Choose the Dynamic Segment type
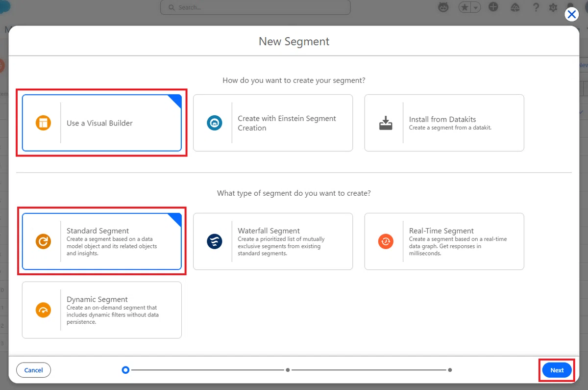This screenshot has width=588, height=390. 102,310
